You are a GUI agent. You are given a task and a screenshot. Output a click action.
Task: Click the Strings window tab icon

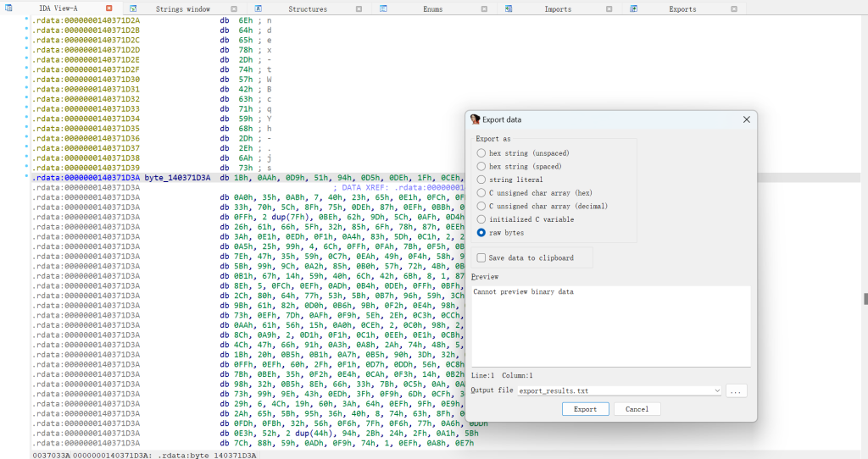click(134, 8)
